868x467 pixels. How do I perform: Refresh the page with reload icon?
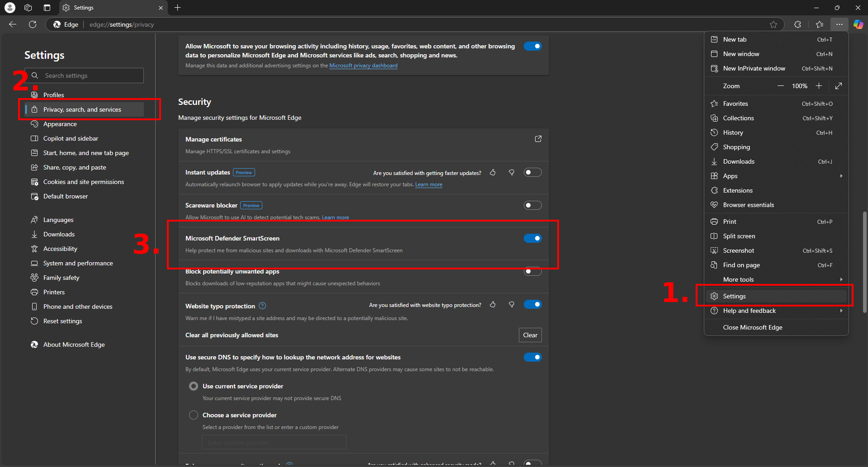33,24
